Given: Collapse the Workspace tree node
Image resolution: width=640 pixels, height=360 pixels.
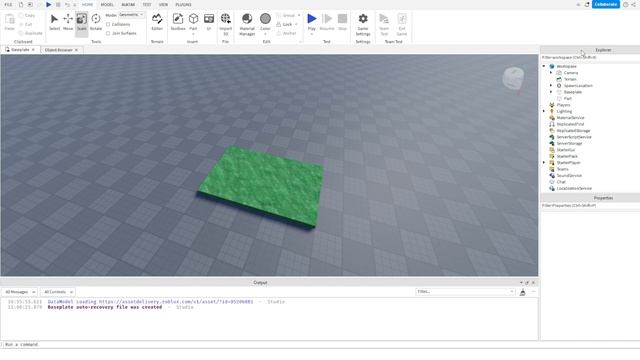Looking at the screenshot, I should [x=544, y=66].
